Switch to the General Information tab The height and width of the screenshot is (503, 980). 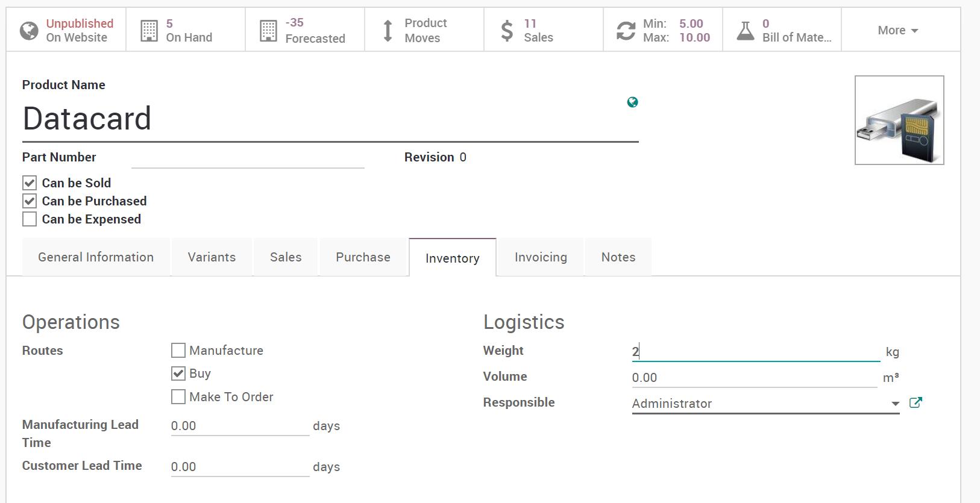96,257
